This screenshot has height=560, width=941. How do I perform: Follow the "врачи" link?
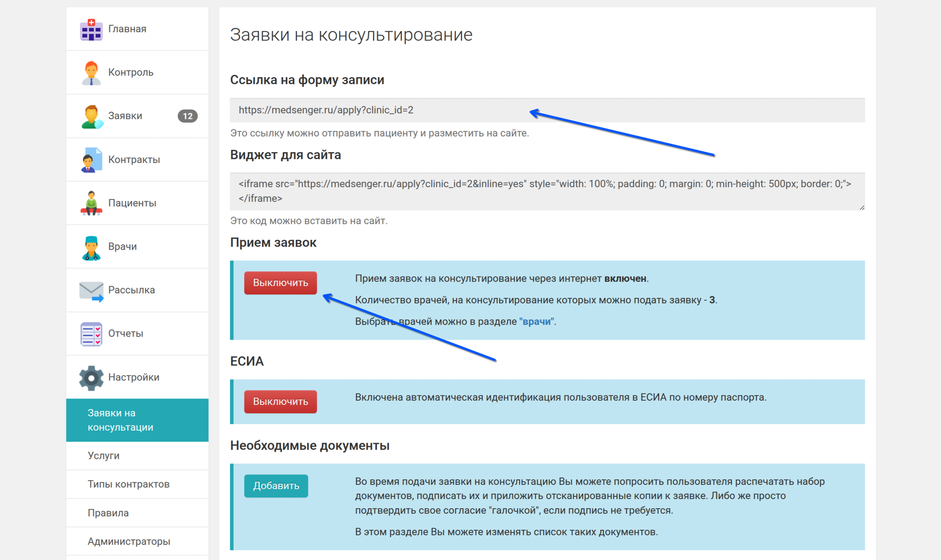click(x=536, y=321)
